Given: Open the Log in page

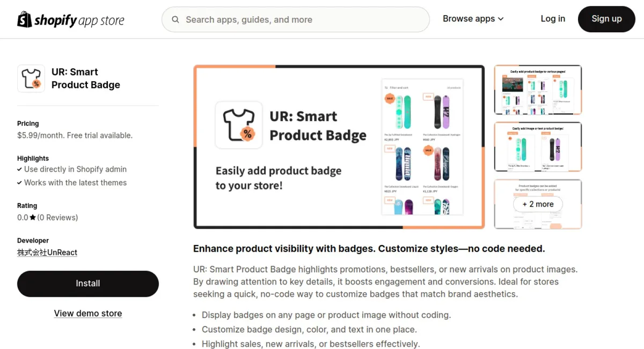Looking at the screenshot, I should pos(553,19).
